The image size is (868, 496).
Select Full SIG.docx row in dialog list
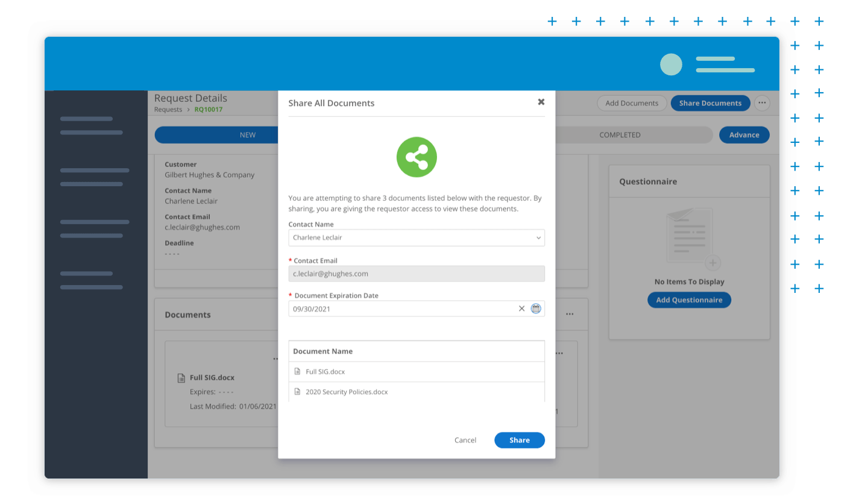coord(417,372)
